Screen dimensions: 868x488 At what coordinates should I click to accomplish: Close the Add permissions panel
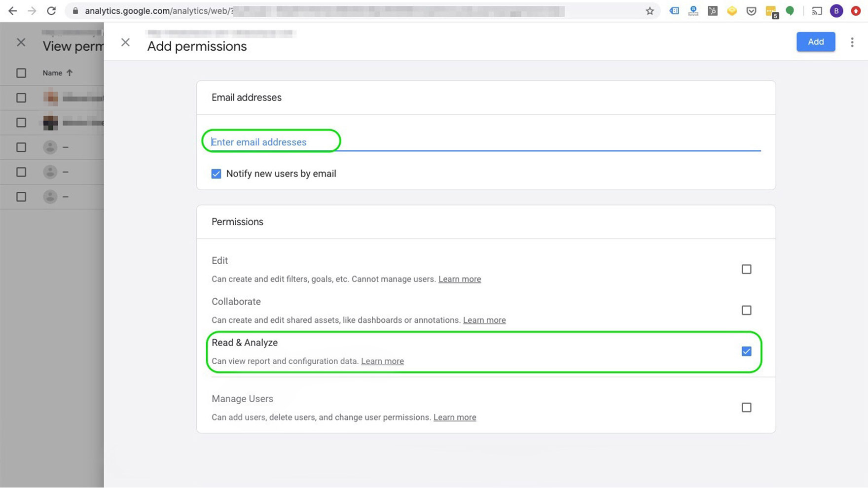click(x=125, y=42)
